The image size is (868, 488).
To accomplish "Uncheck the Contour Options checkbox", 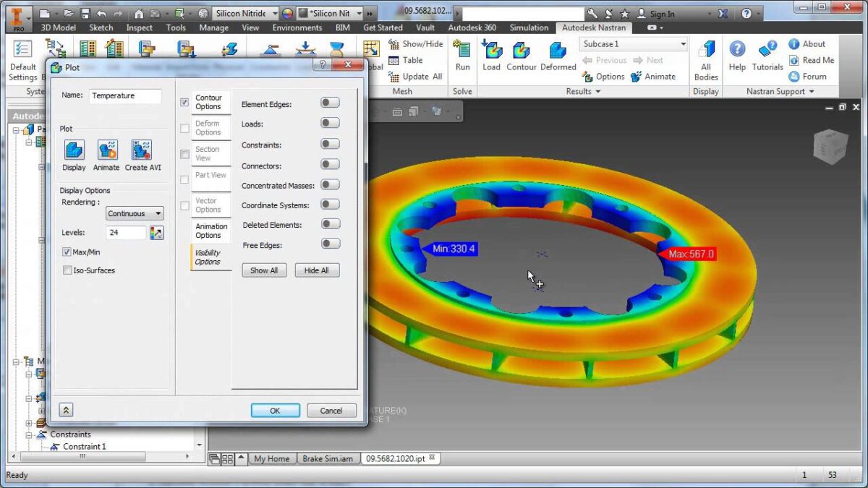I will point(184,103).
